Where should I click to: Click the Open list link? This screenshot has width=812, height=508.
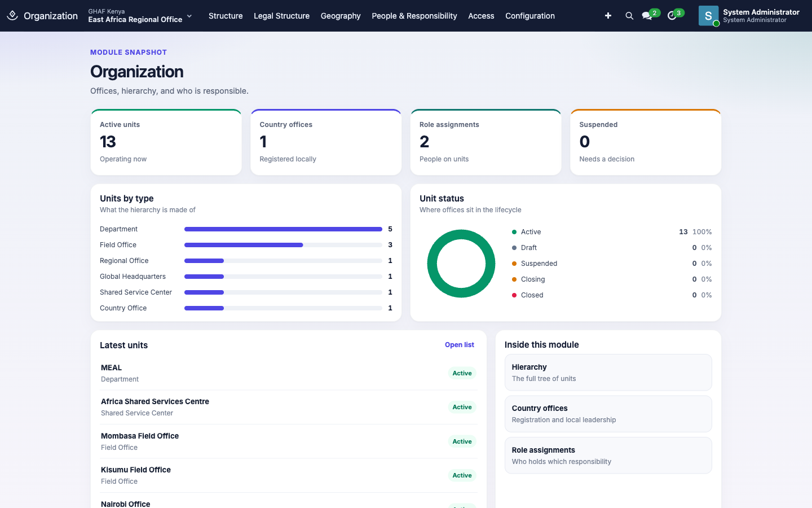(460, 345)
